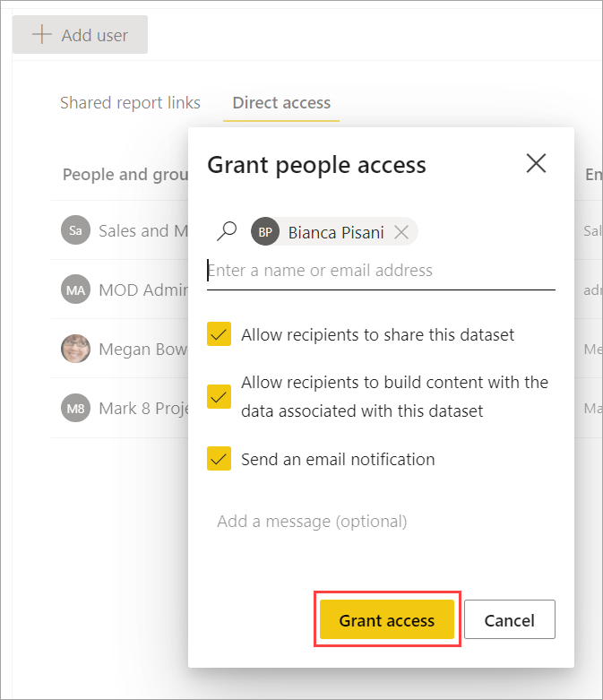Click the search magnifier icon
The width and height of the screenshot is (603, 700).
[227, 231]
